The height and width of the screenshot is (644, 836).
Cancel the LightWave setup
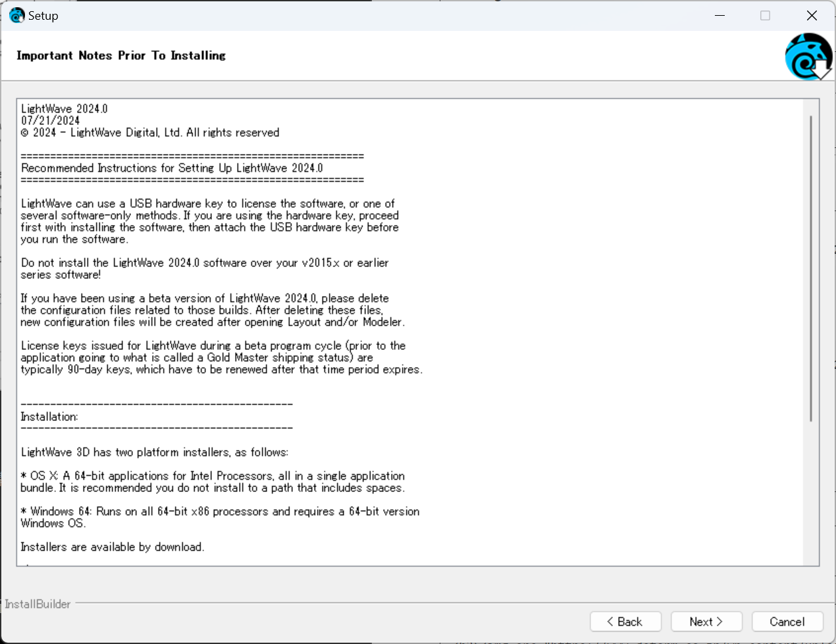pyautogui.click(x=787, y=622)
